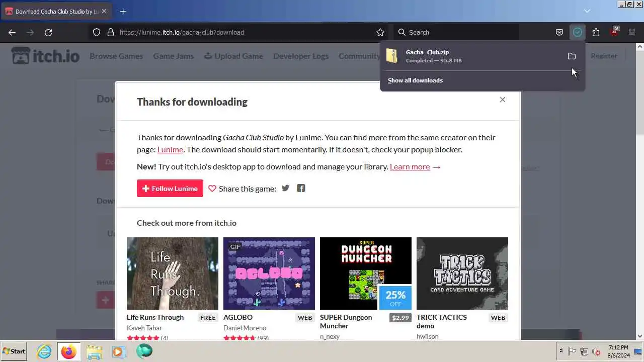Click the Follow Lunime button
644x362 pixels.
170,189
